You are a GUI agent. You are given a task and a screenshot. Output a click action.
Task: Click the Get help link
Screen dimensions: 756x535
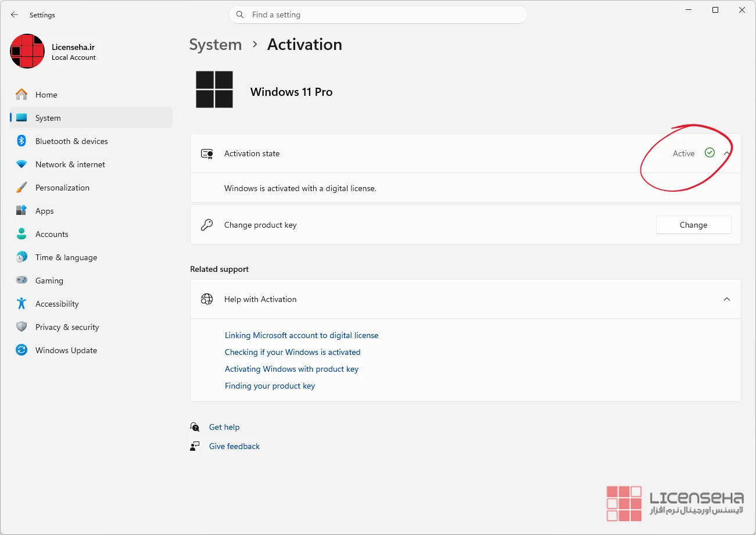pos(224,427)
